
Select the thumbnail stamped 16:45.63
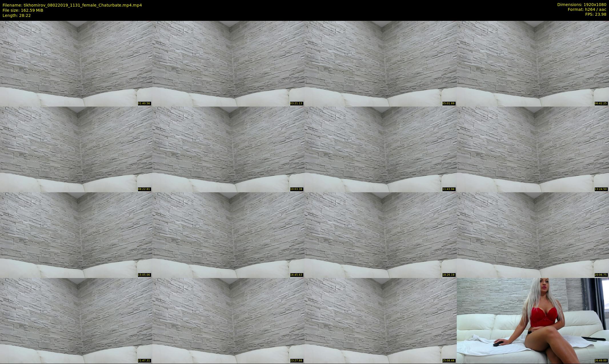pos(228,235)
